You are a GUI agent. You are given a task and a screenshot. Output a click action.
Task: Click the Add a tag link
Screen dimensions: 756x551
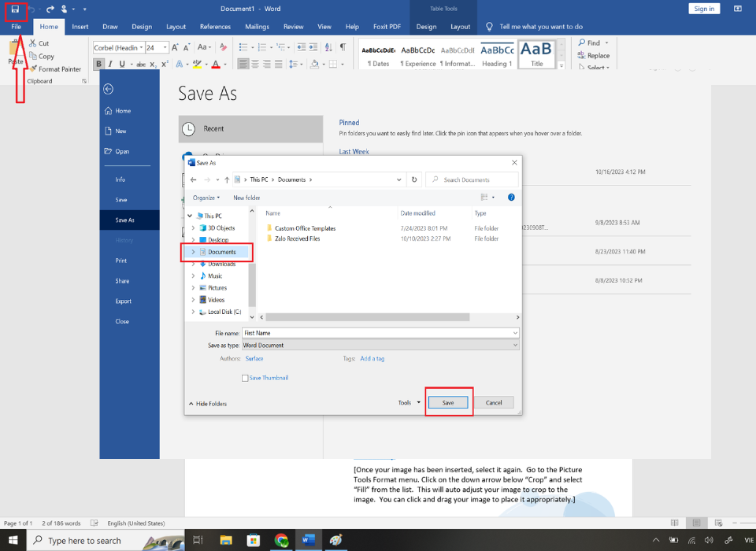[x=372, y=359]
